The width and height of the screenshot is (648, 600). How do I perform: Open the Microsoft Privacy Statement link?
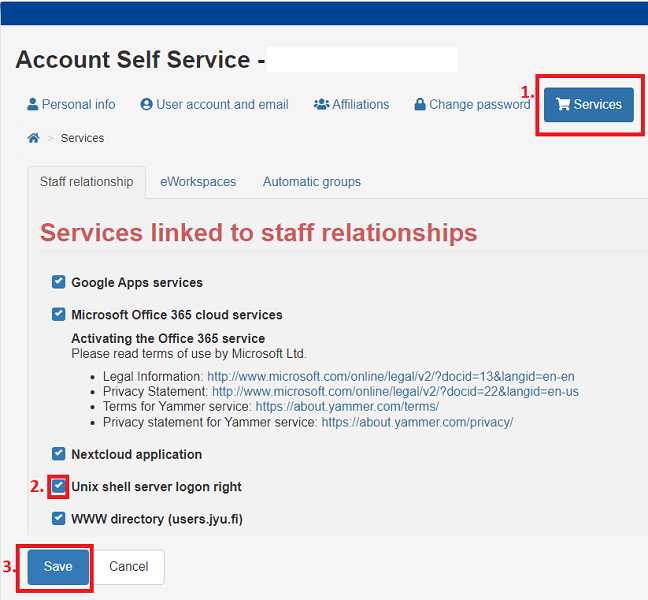[395, 392]
